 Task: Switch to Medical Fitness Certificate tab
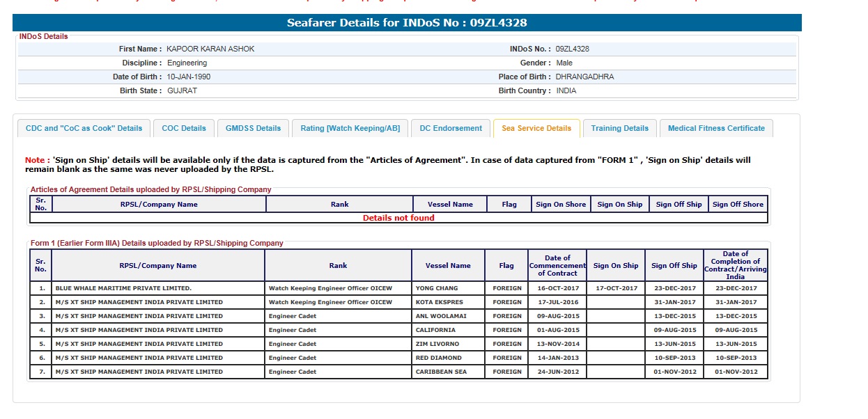[x=715, y=128]
